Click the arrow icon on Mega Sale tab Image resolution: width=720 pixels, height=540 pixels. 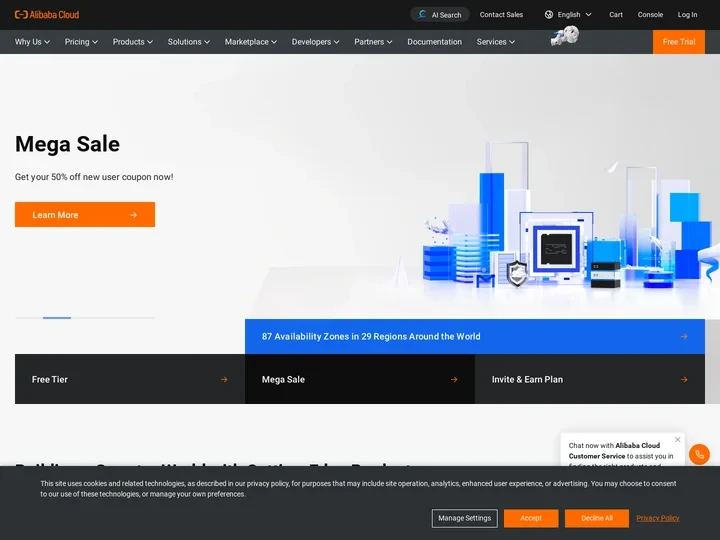[454, 379]
